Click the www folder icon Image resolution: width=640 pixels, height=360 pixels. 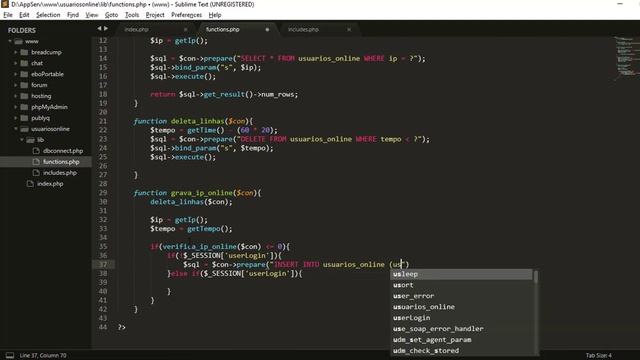pyautogui.click(x=18, y=41)
